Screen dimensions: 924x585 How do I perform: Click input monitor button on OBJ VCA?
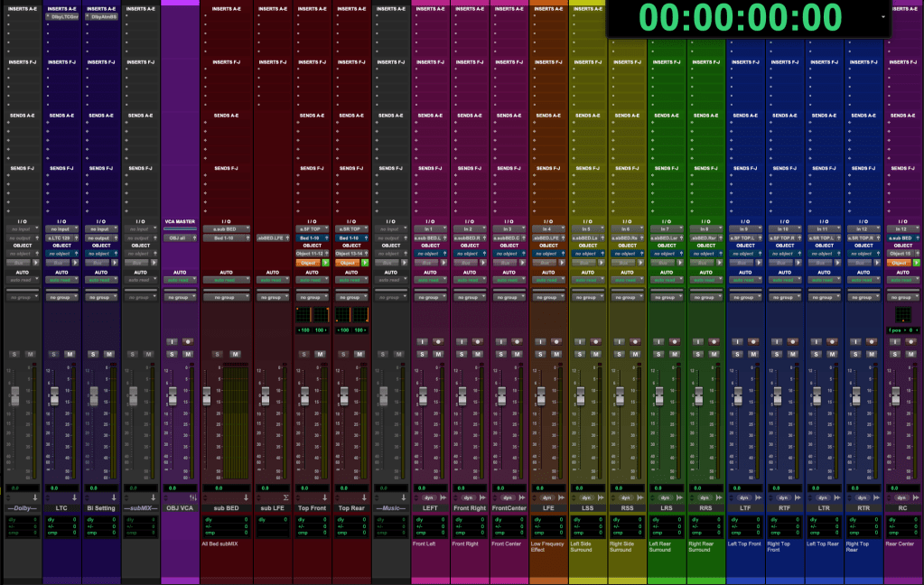pos(173,341)
